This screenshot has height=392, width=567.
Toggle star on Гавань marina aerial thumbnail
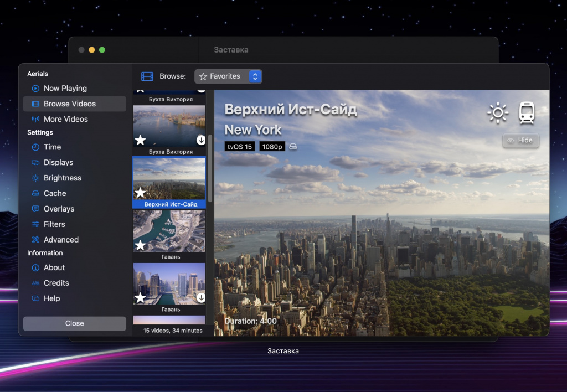click(x=140, y=245)
